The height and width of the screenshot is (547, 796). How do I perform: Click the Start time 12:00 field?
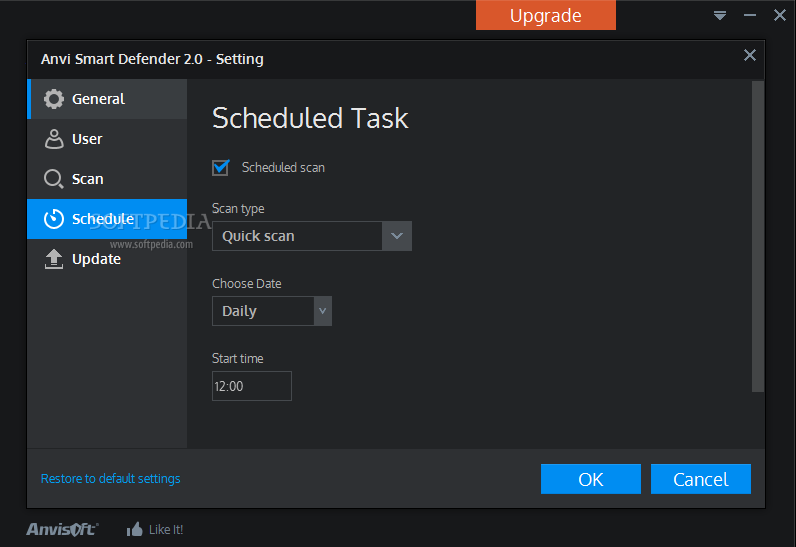click(x=252, y=386)
